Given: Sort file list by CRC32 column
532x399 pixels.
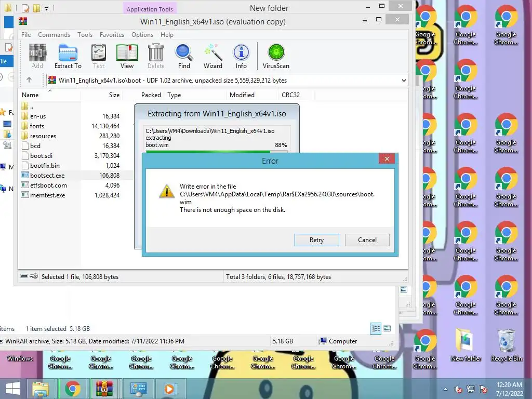Looking at the screenshot, I should point(290,95).
